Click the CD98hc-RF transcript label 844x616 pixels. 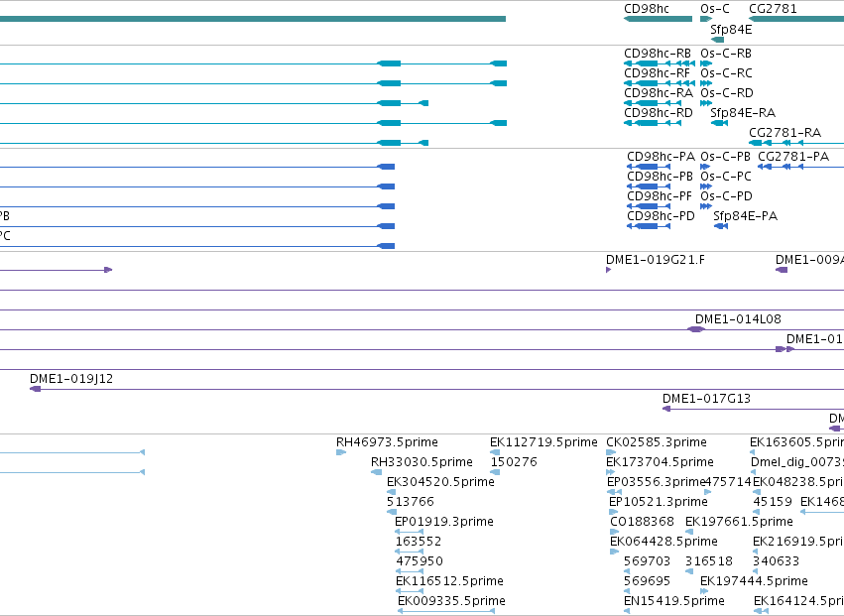[657, 73]
